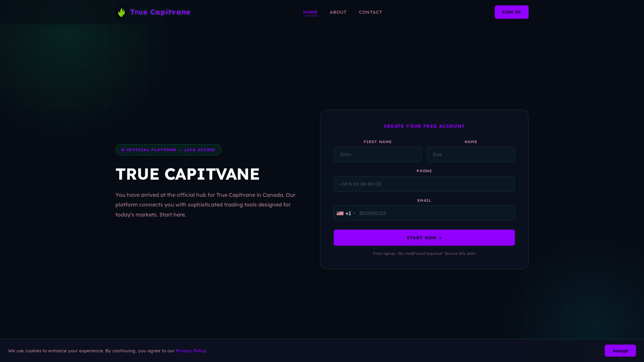Click the paragraph about hub in Canada

pos(206,204)
